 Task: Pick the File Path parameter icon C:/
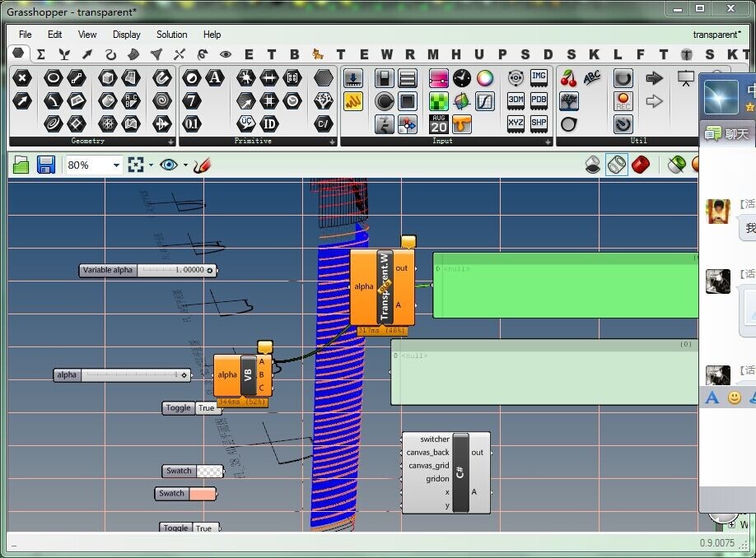click(323, 124)
